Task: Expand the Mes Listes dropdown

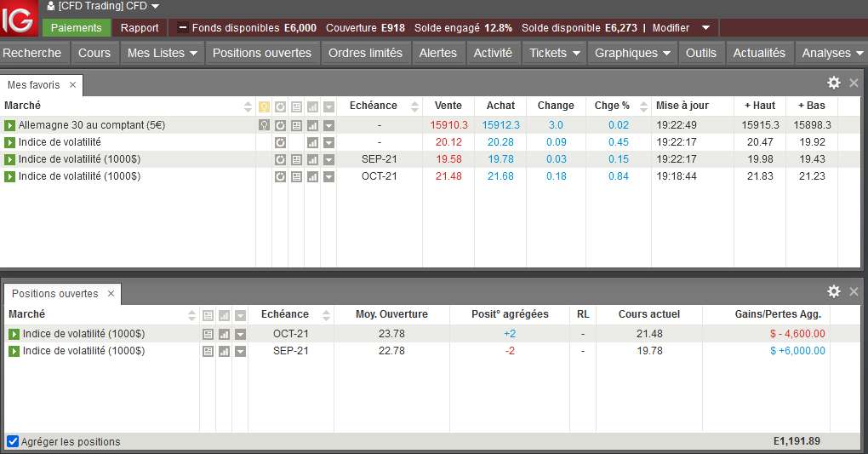Action: point(163,53)
